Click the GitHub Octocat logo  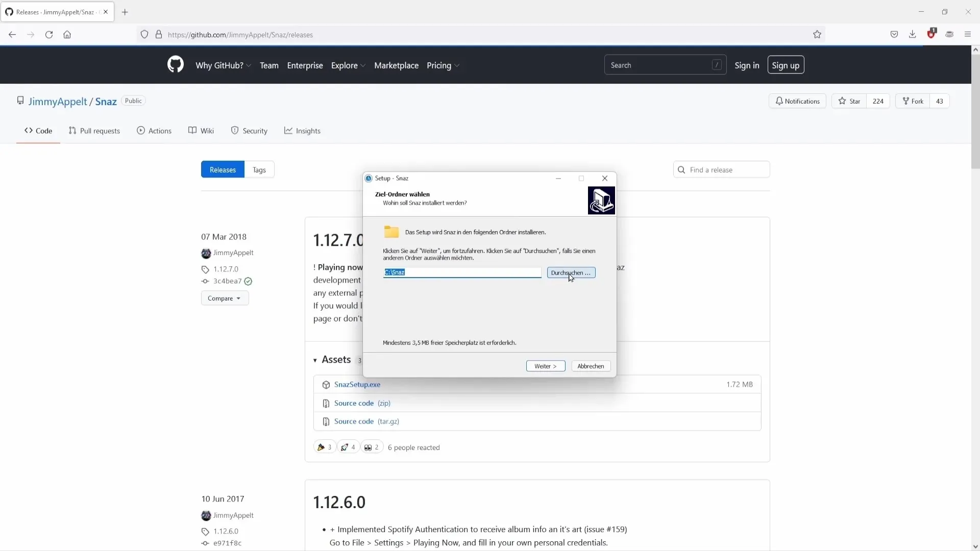[x=175, y=65]
